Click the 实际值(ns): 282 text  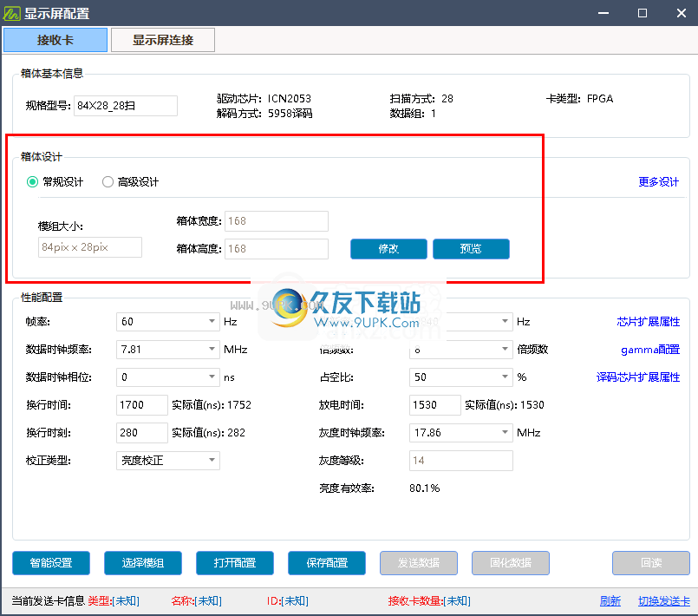click(x=208, y=432)
